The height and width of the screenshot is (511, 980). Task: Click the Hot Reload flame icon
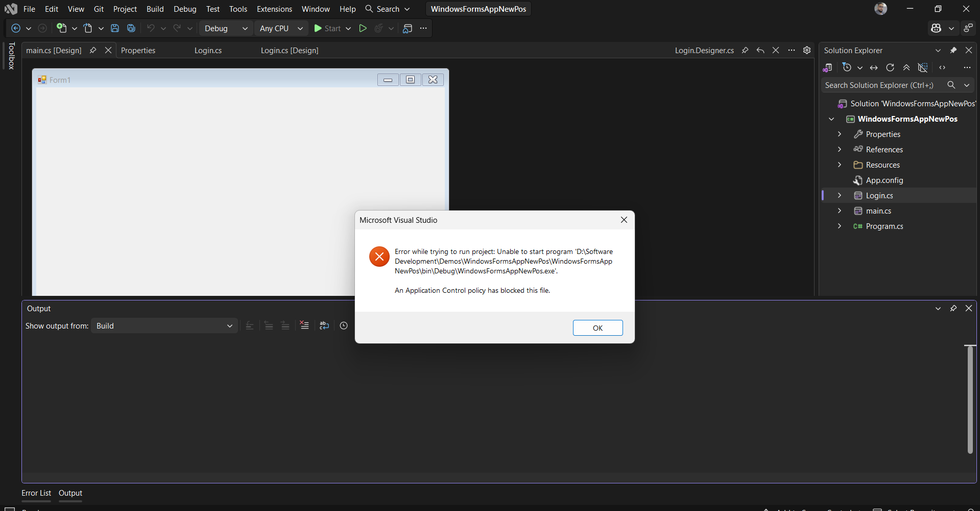point(379,29)
